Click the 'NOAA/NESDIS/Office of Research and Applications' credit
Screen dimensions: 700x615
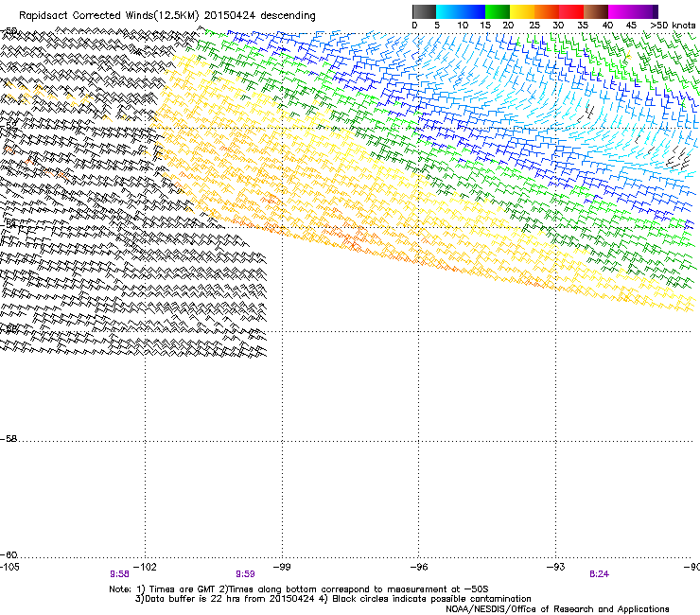(557, 609)
